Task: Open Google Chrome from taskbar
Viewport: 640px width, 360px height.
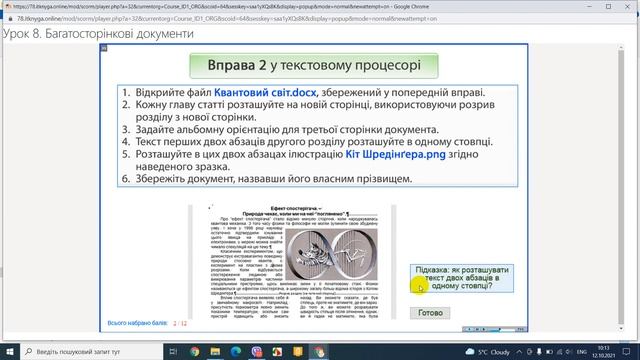Action: coord(195,351)
